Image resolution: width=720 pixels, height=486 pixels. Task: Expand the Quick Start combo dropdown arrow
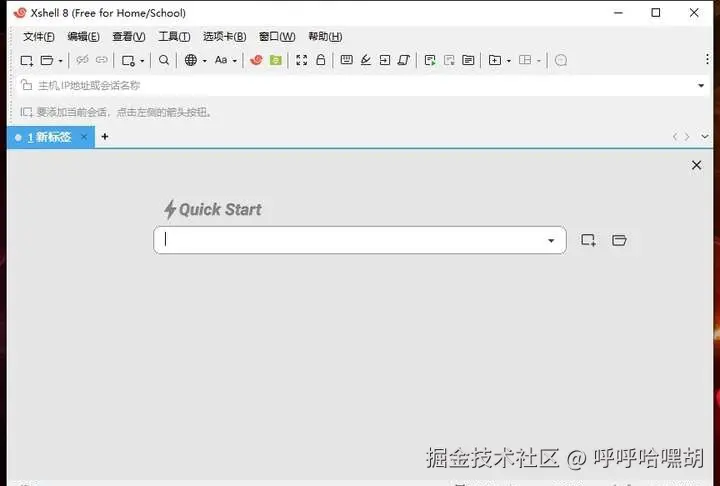(551, 241)
